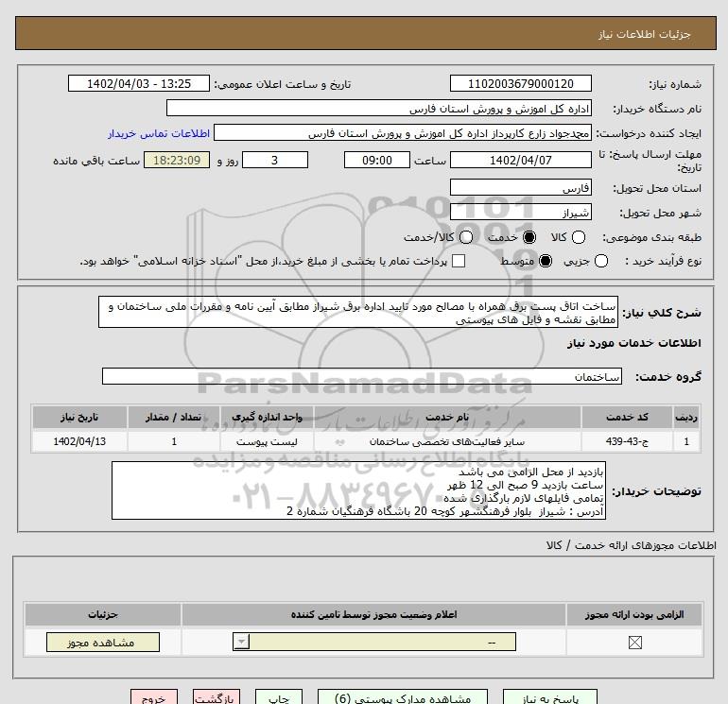Click the announcement date field 1402/04/03 - 13:25
The height and width of the screenshot is (704, 728).
pyautogui.click(x=139, y=83)
